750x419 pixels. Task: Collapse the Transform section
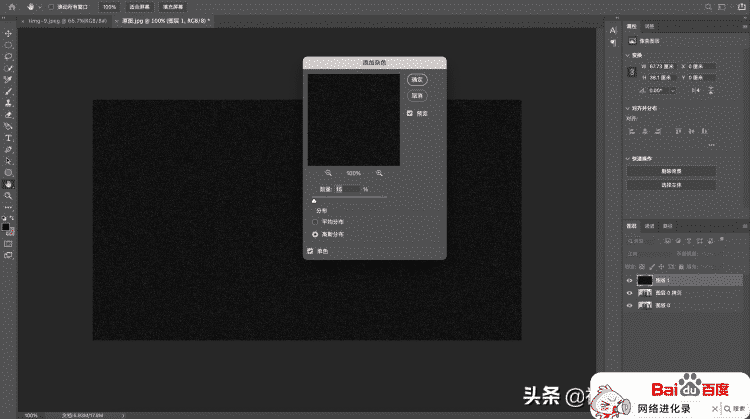click(628, 55)
